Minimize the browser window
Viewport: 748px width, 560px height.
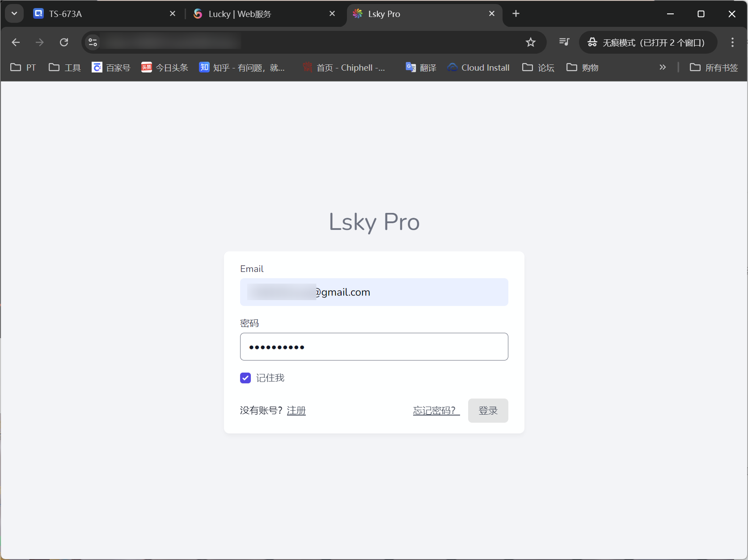670,14
